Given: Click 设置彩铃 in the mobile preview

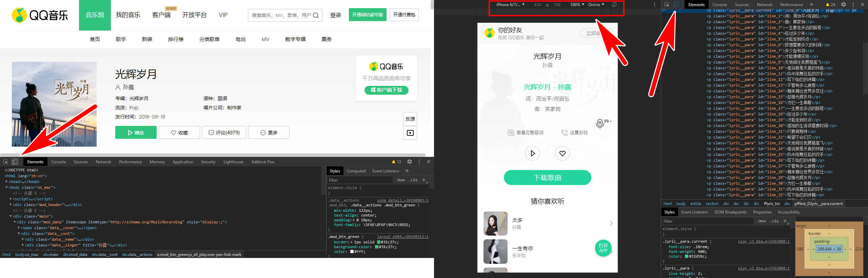Looking at the screenshot, I should click(574, 133).
